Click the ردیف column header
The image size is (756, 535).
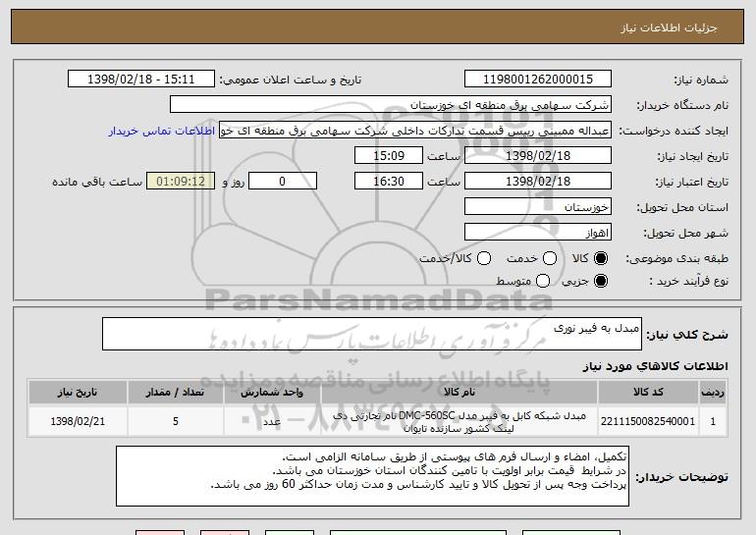click(x=713, y=393)
